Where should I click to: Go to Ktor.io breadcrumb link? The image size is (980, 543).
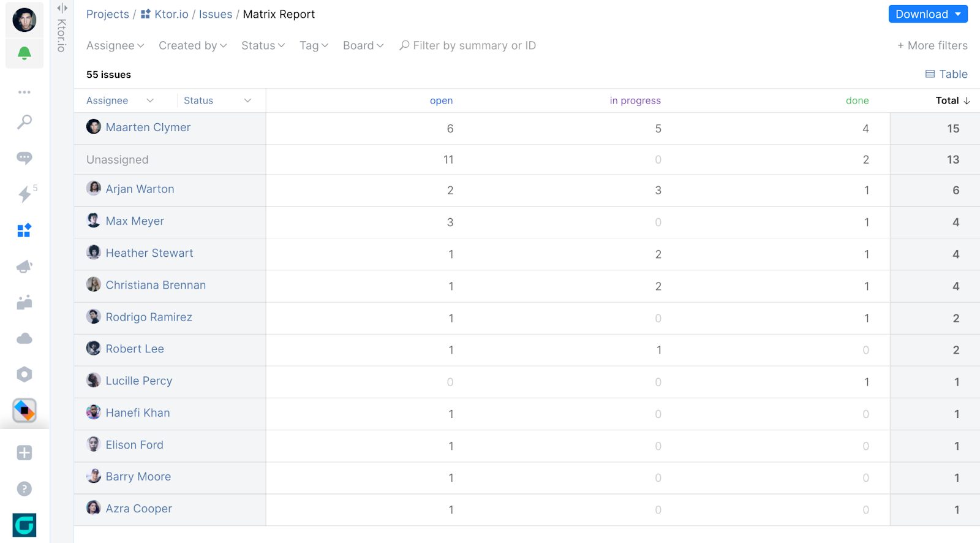pyautogui.click(x=171, y=14)
